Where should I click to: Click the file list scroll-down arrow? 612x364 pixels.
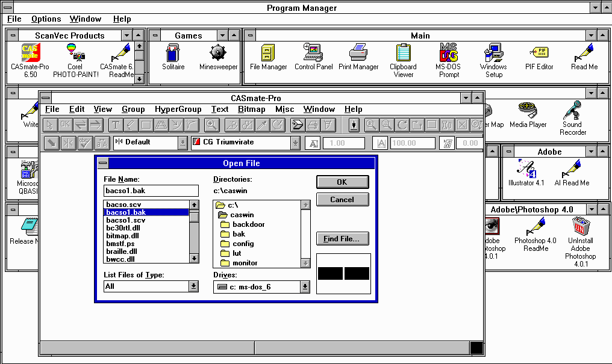point(194,258)
